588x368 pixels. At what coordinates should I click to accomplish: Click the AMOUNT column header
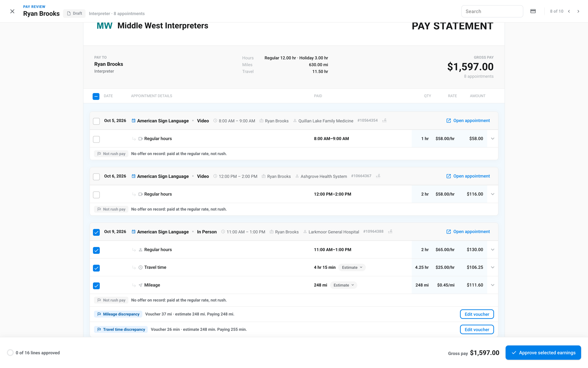[477, 96]
